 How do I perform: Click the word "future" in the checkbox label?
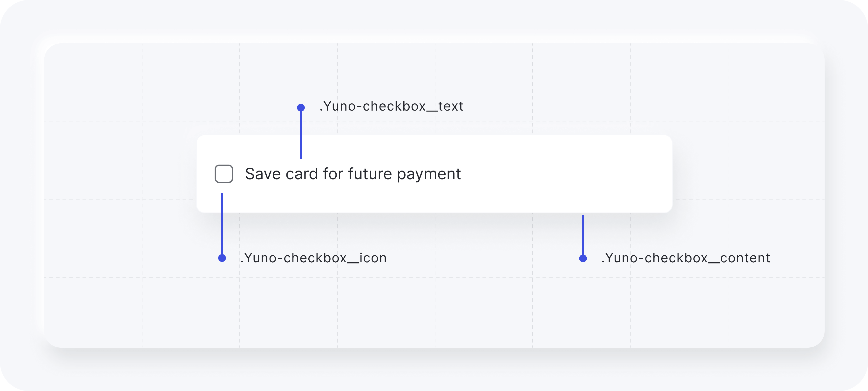[370, 174]
